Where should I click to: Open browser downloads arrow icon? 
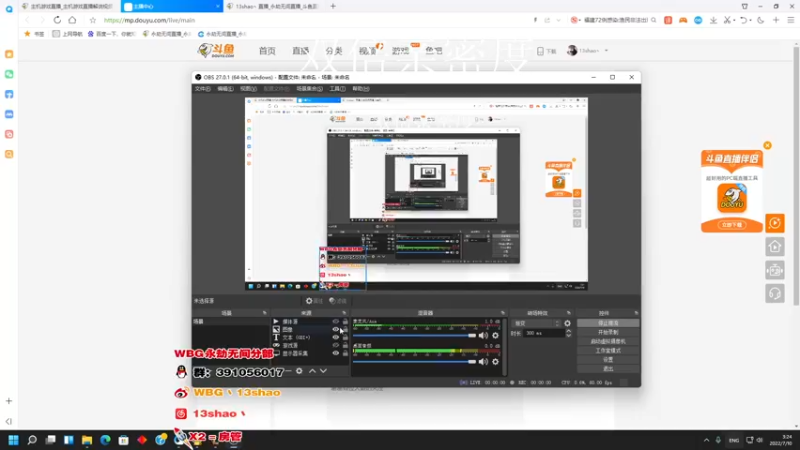click(x=713, y=20)
